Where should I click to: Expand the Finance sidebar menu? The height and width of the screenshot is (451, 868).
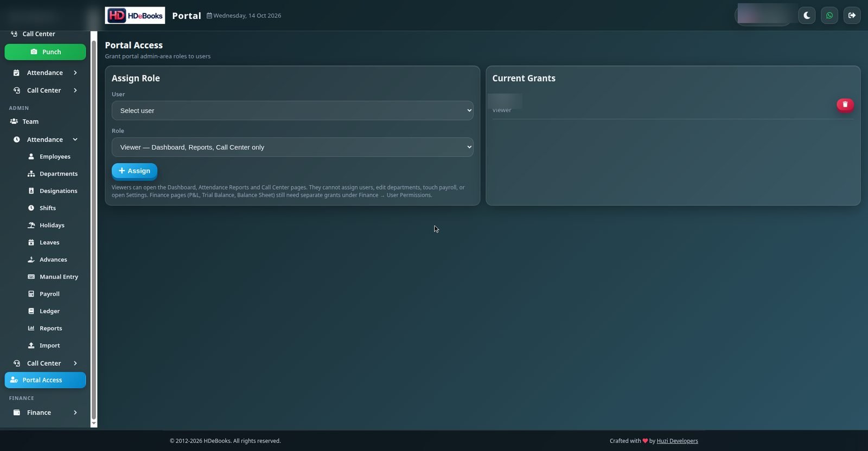45,413
